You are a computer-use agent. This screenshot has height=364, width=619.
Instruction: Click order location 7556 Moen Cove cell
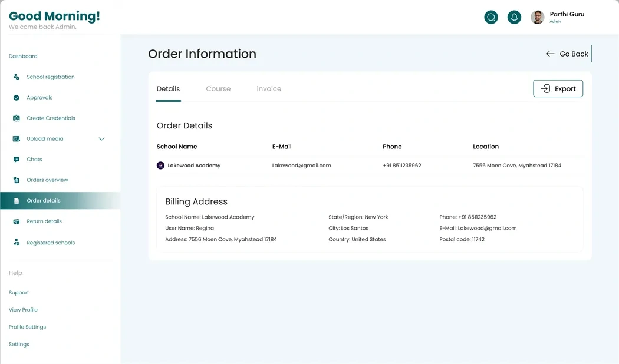click(517, 166)
